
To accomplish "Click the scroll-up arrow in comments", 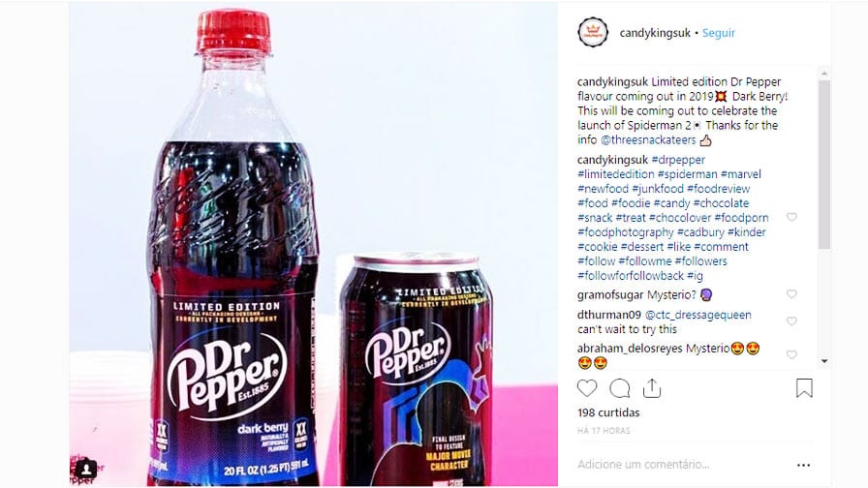I will (824, 73).
